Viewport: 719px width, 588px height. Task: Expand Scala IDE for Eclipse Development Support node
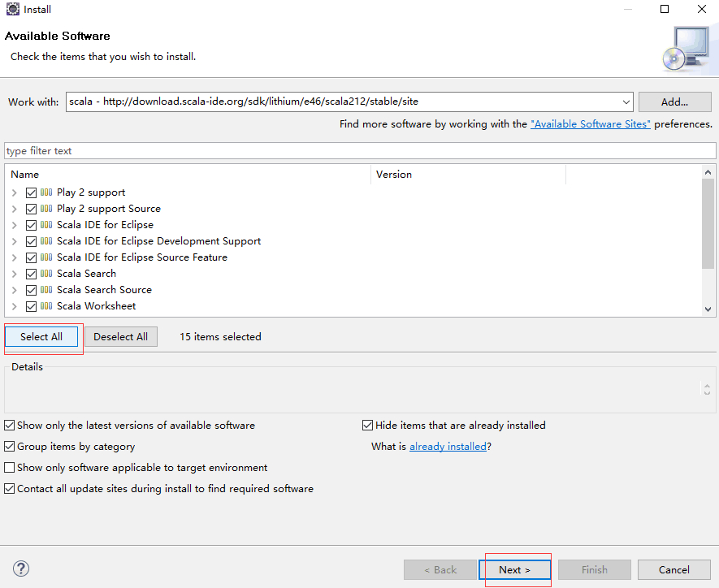14,241
